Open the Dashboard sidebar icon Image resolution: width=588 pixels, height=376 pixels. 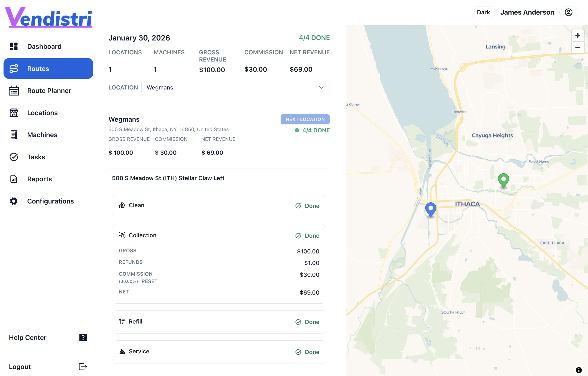pyautogui.click(x=13, y=46)
